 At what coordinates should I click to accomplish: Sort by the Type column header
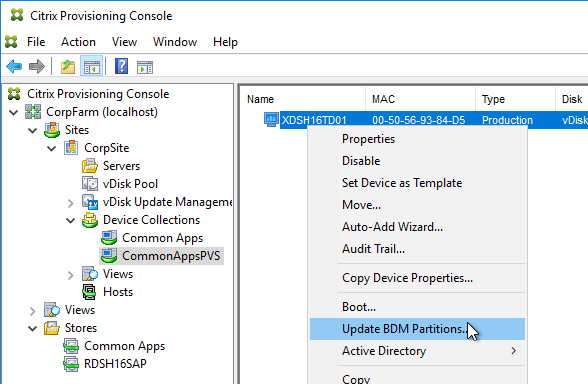tap(515, 99)
